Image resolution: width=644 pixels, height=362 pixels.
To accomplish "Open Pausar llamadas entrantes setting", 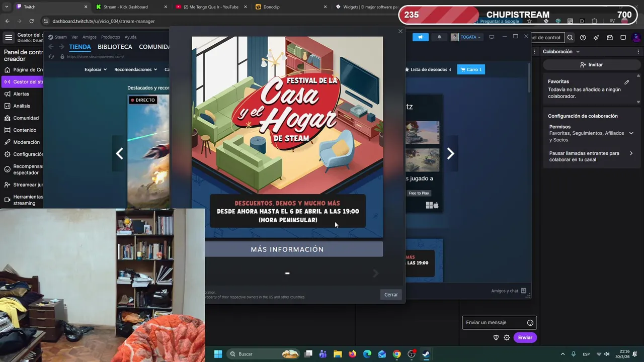I will (x=591, y=156).
